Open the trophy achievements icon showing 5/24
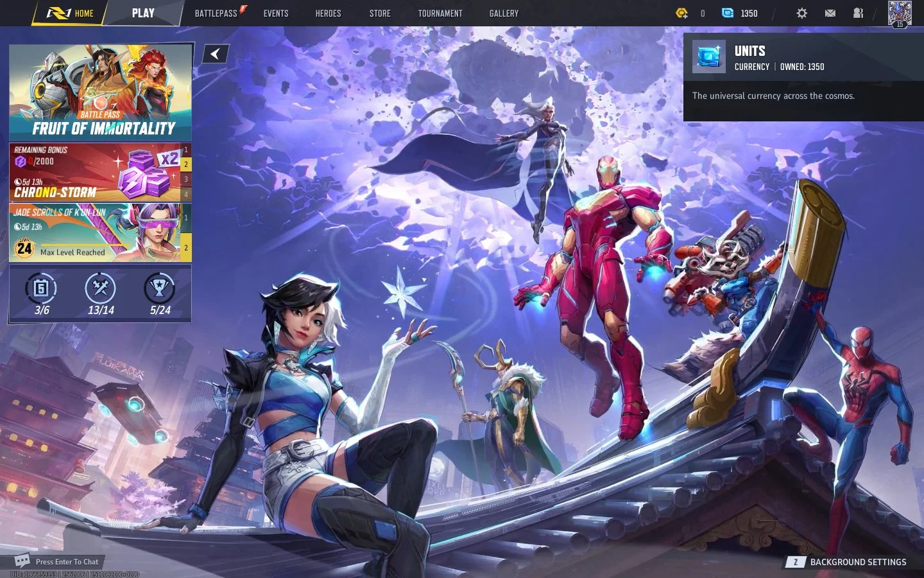 point(160,288)
